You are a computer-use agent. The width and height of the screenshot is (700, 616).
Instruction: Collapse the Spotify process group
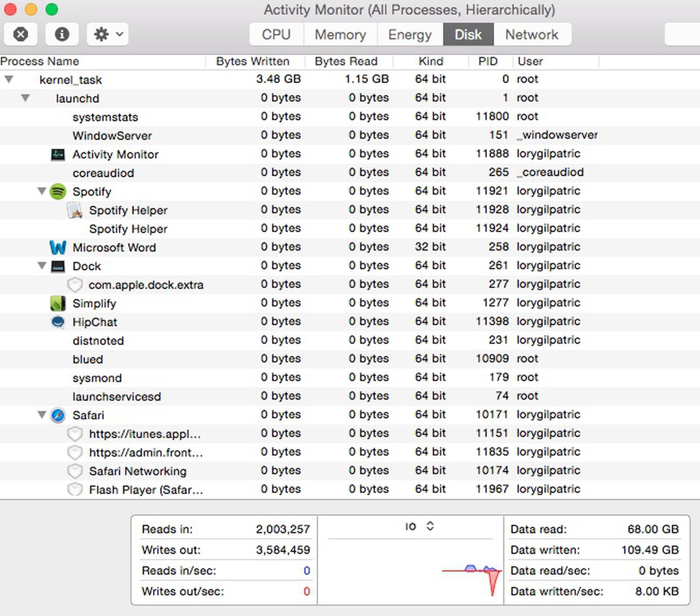pos(42,191)
